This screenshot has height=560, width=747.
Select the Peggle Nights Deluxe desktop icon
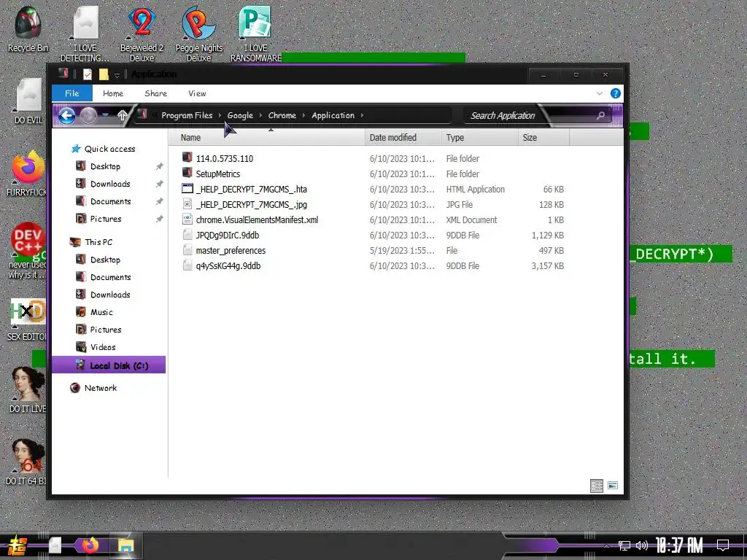[x=198, y=34]
